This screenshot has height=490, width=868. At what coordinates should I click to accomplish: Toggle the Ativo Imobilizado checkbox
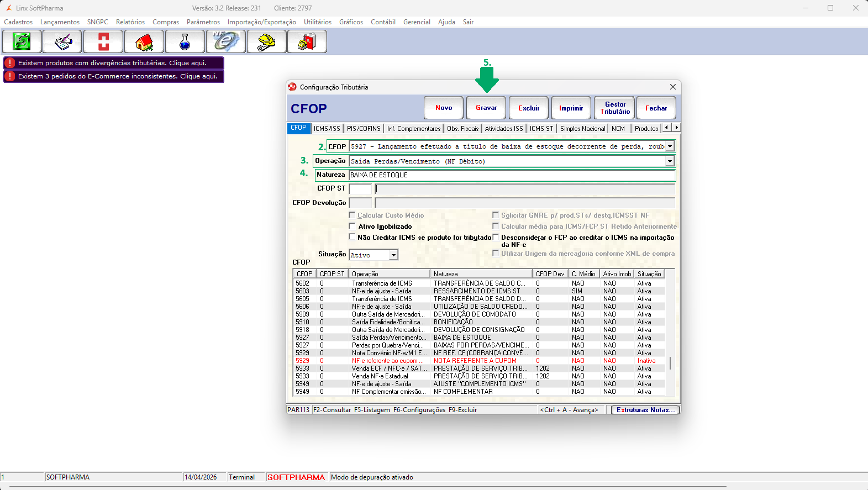pyautogui.click(x=352, y=226)
